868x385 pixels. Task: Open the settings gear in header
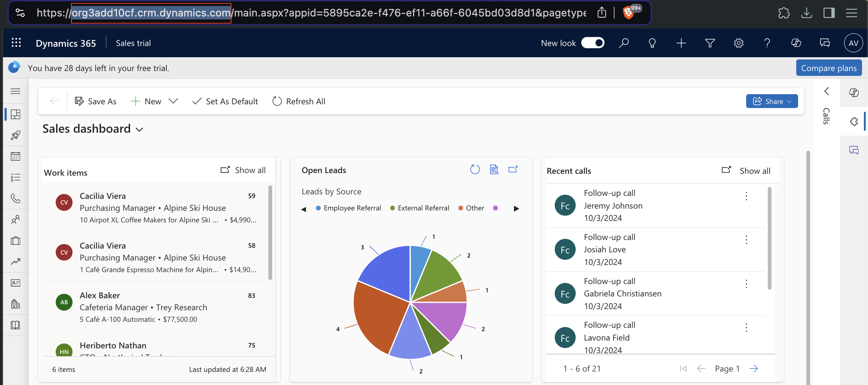[738, 43]
